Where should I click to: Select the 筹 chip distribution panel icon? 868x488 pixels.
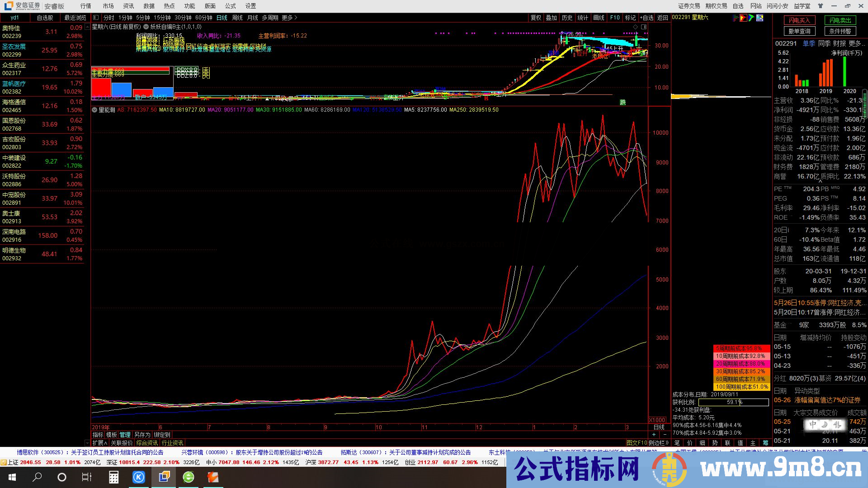[766, 443]
